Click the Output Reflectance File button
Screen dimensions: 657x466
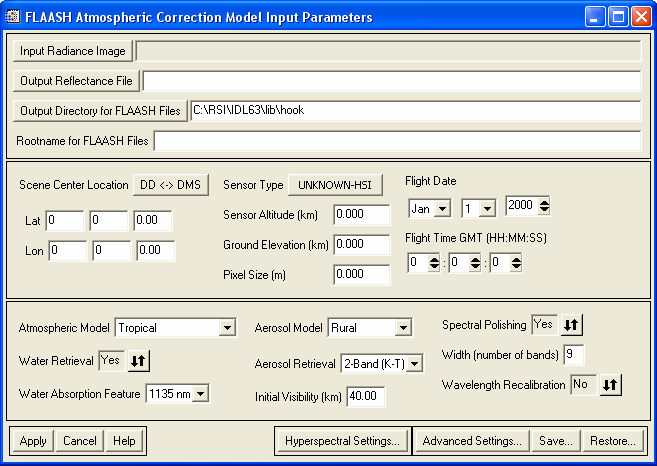point(76,81)
